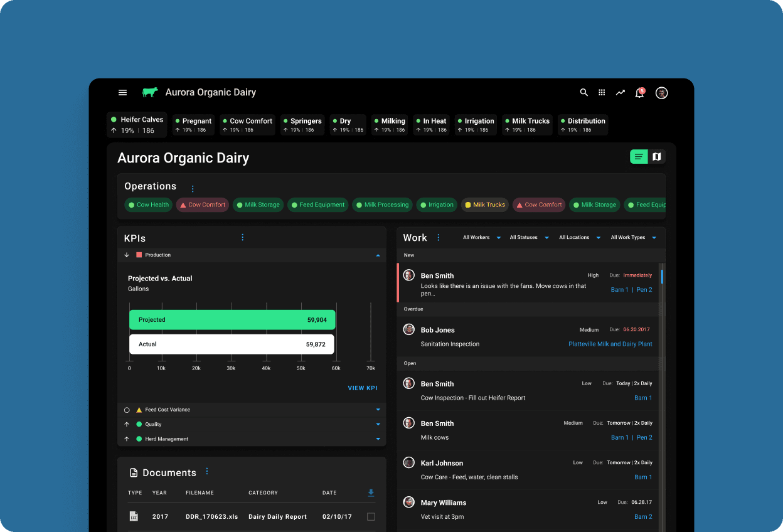Click Karl Johnson avatar
Image resolution: width=783 pixels, height=532 pixels.
tap(409, 462)
